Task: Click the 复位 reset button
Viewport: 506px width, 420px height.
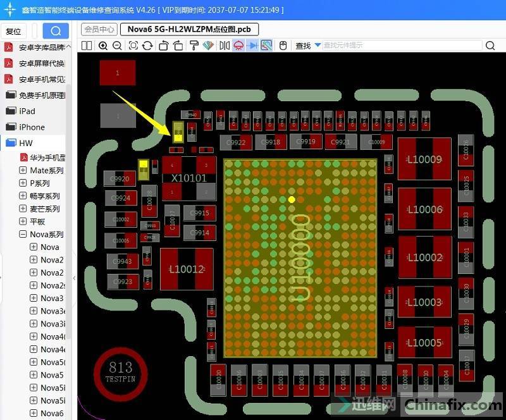Action: [x=13, y=31]
